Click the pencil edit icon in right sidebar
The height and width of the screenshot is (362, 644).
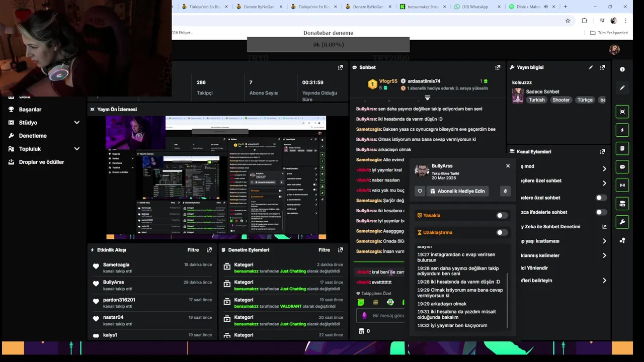pyautogui.click(x=622, y=88)
